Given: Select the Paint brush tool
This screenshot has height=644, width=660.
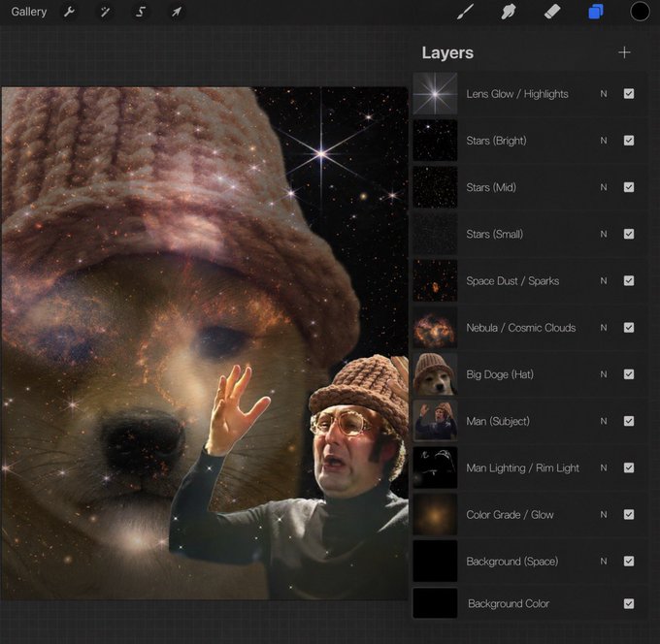Looking at the screenshot, I should pos(466,12).
